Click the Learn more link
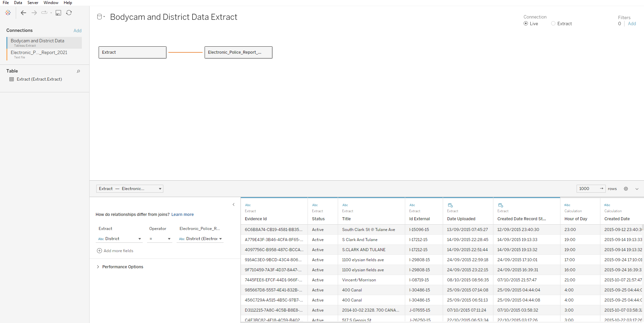Viewport: 644px width, 323px height. 182,215
